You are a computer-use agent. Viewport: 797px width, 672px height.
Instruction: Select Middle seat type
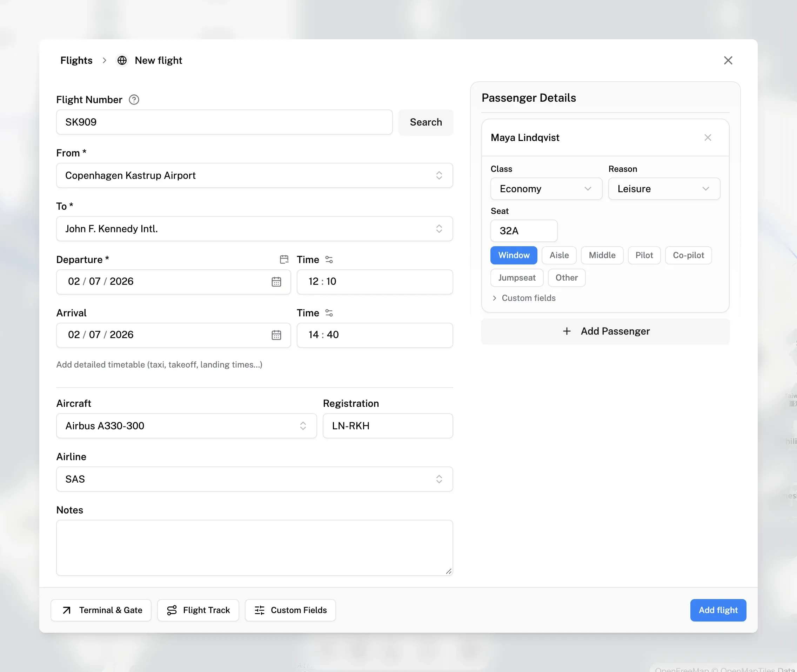tap(602, 255)
